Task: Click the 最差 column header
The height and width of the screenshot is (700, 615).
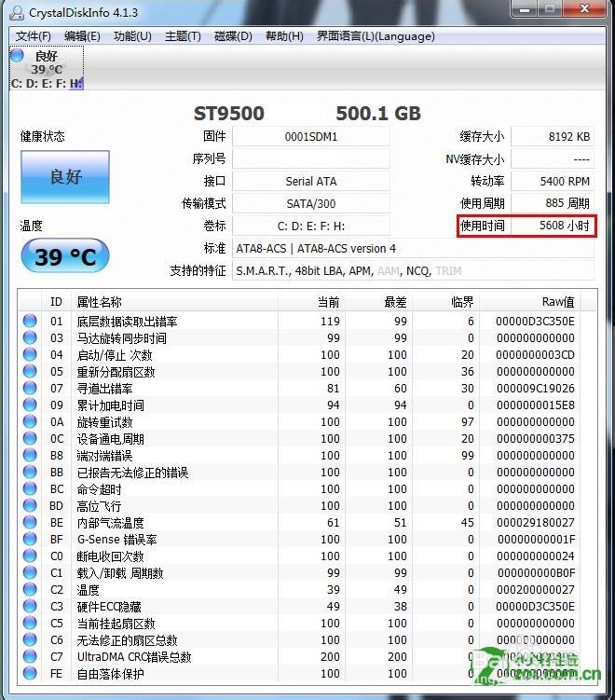Action: (378, 302)
